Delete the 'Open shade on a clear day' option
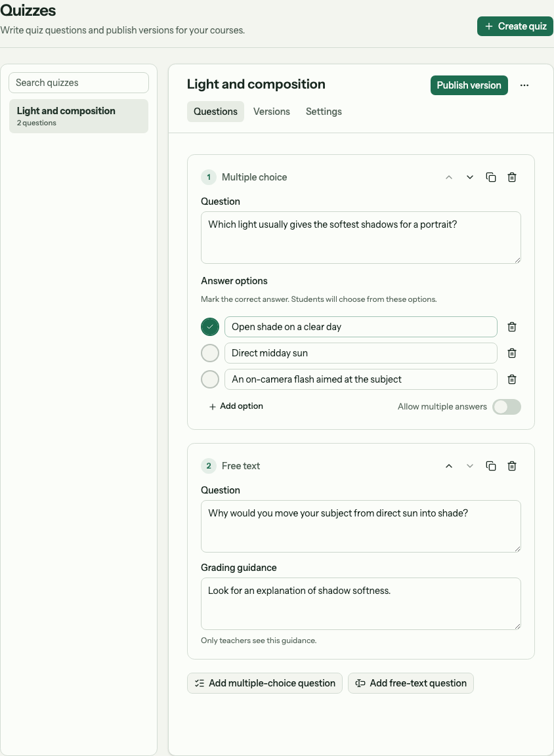This screenshot has width=554, height=756. [x=512, y=327]
